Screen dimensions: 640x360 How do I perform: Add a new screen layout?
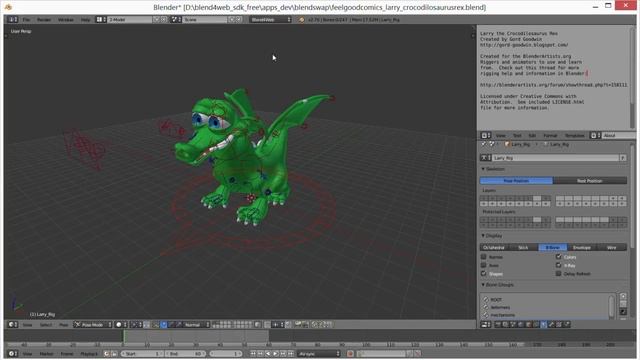coord(156,19)
